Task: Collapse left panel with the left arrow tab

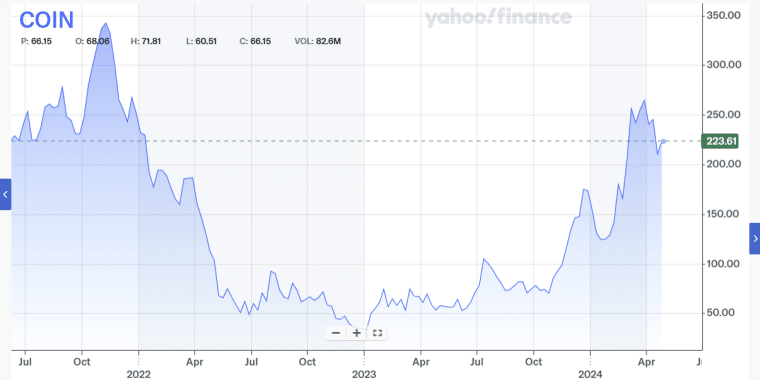Action: [5, 194]
